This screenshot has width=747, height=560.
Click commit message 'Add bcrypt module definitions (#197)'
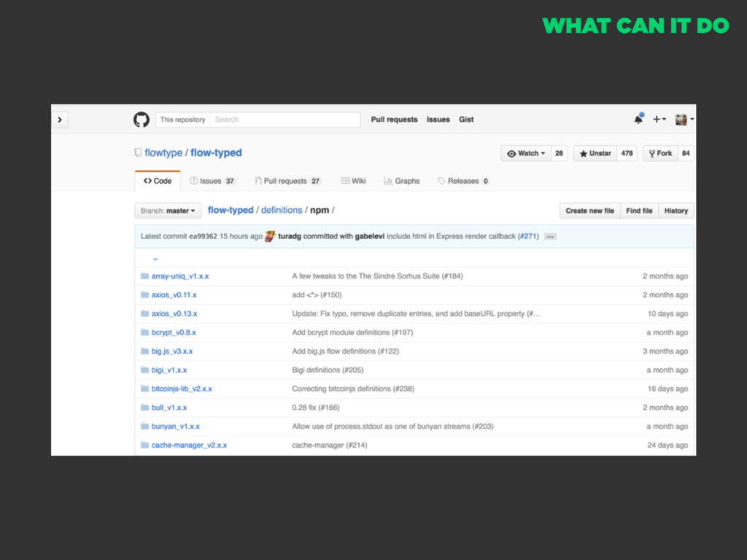(352, 332)
